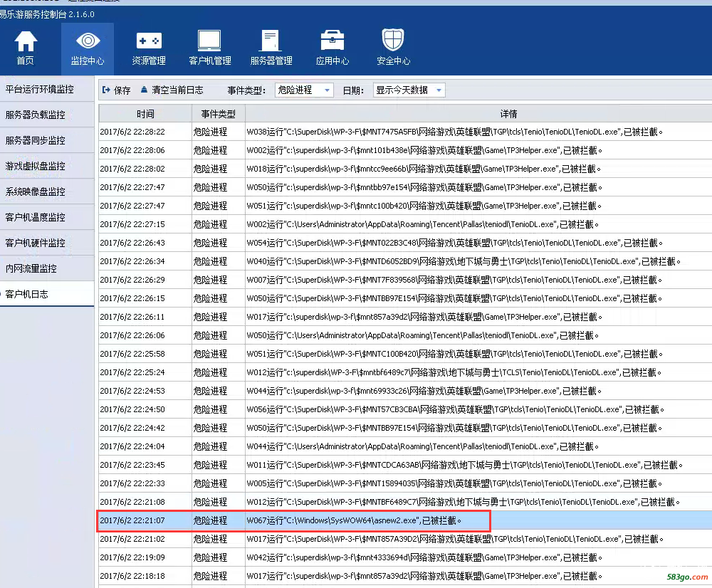Select the W012 row at 22:25:24
The width and height of the screenshot is (712, 588).
405,372
